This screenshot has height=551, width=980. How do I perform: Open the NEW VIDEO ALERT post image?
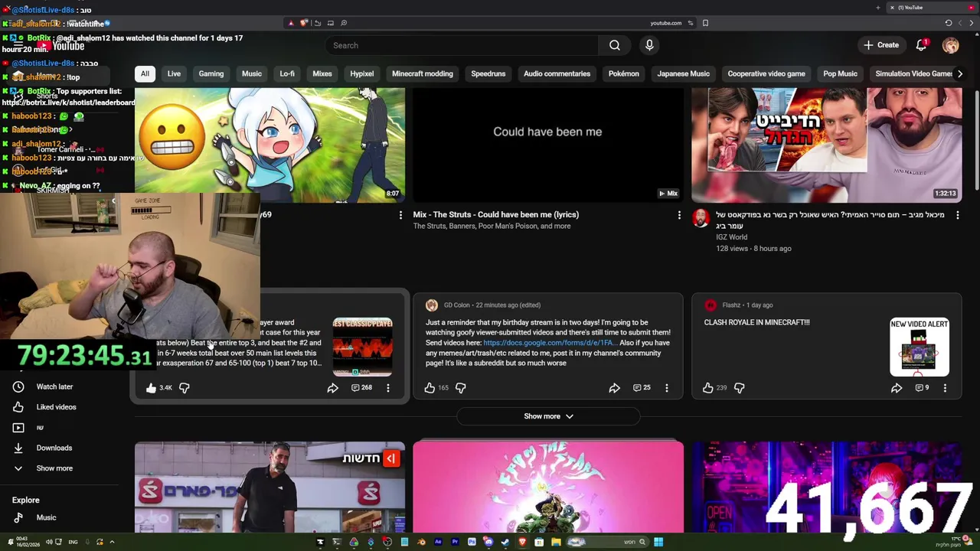920,347
